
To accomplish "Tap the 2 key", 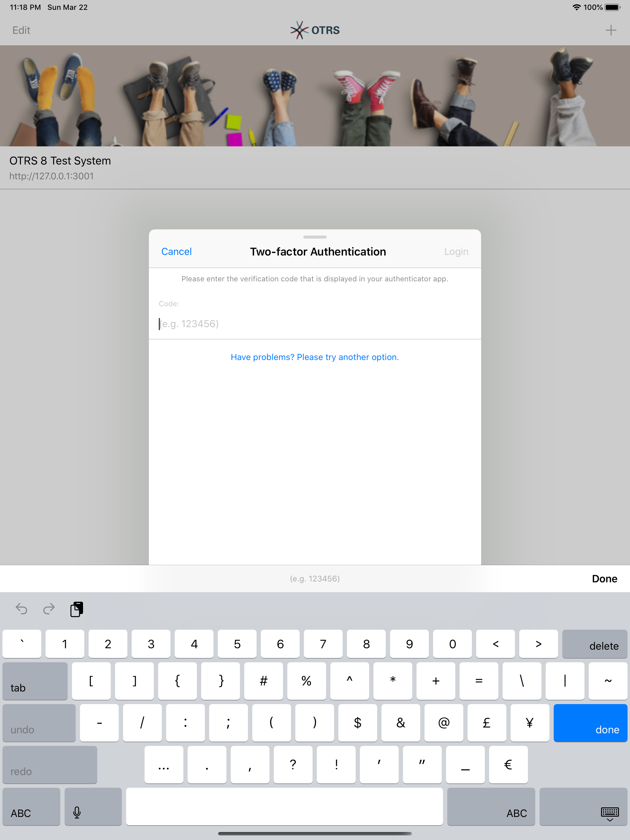I will 108,644.
